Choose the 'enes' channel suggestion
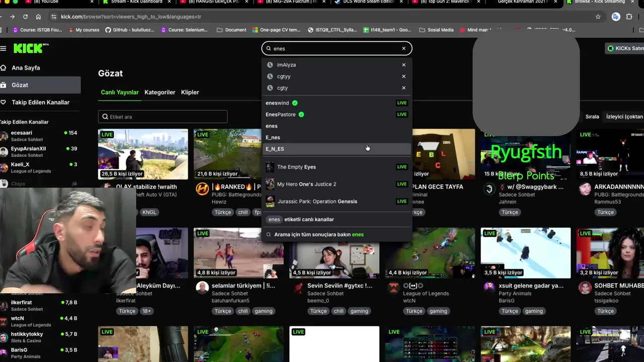The width and height of the screenshot is (644, 362). tap(336, 126)
